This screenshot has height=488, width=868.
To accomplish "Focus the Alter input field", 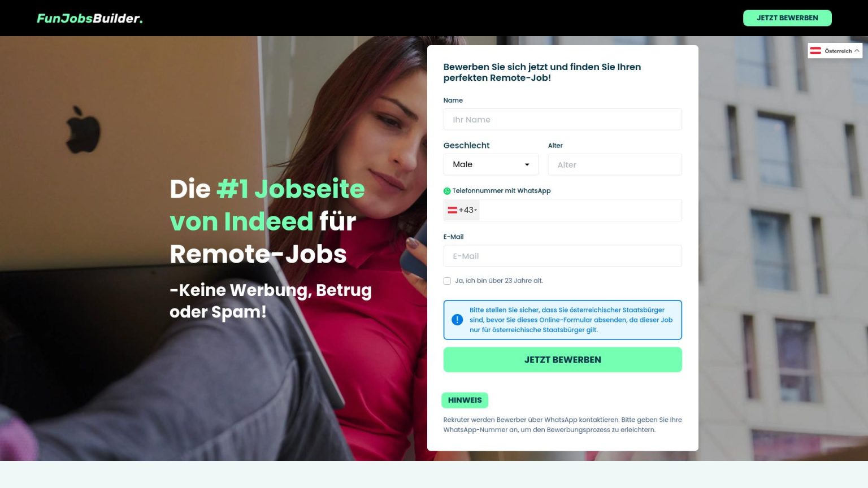I will tap(615, 164).
